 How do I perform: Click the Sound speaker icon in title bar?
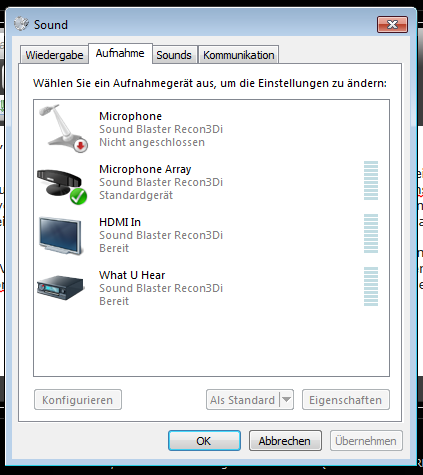pyautogui.click(x=21, y=24)
